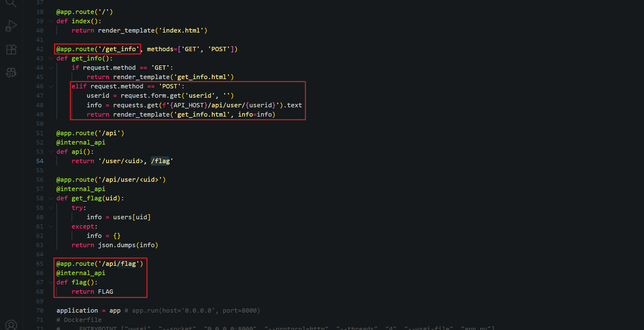Click line number 42 in the gutter
Image resolution: width=644 pixels, height=330 pixels.
tap(40, 49)
